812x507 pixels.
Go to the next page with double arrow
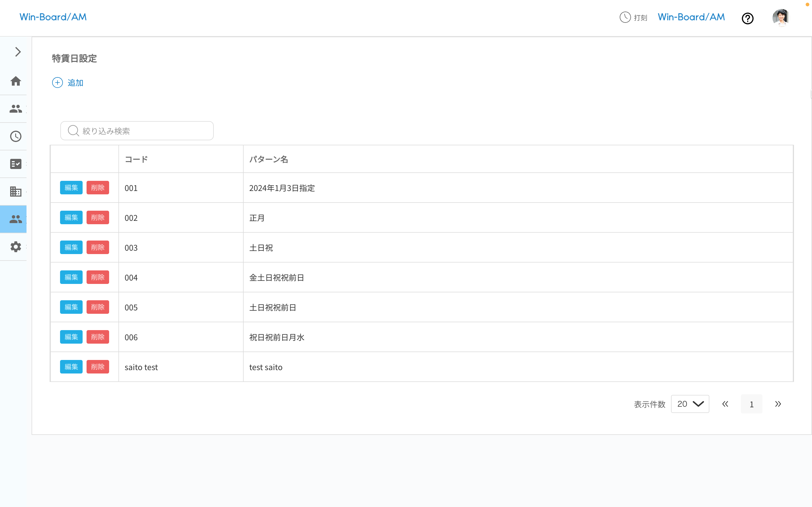[x=778, y=404]
